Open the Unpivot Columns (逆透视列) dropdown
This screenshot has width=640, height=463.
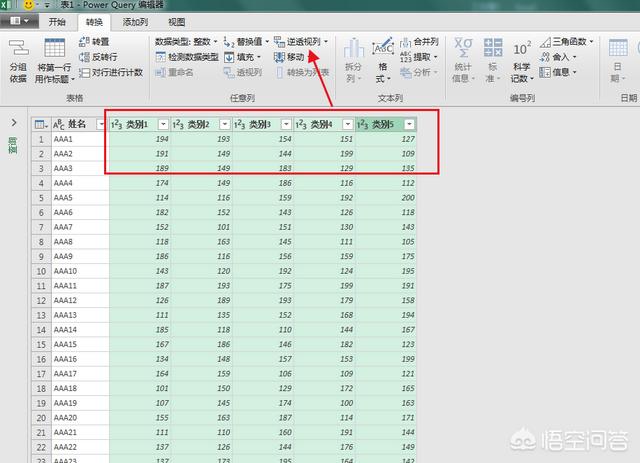coord(326,41)
